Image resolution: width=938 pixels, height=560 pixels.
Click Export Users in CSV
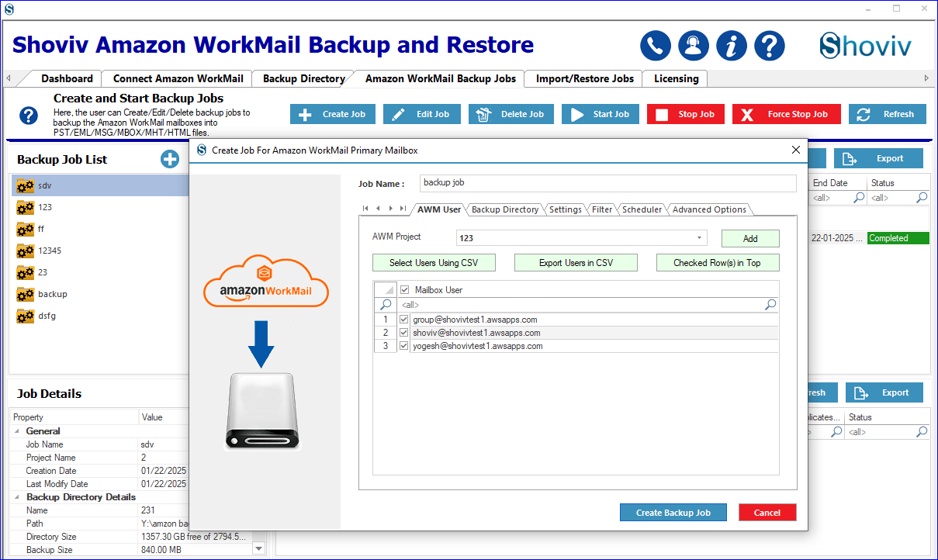(576, 263)
